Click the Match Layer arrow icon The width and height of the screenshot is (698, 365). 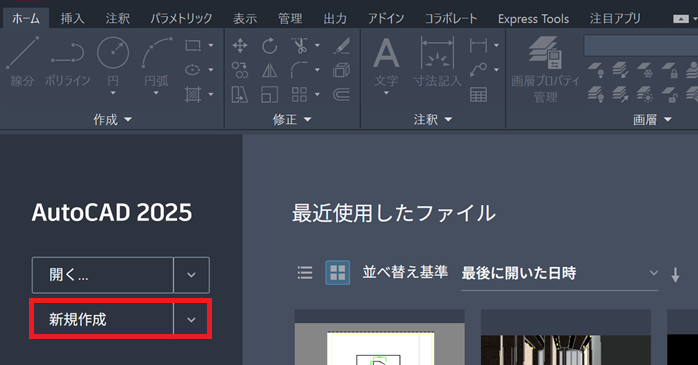pos(620,94)
